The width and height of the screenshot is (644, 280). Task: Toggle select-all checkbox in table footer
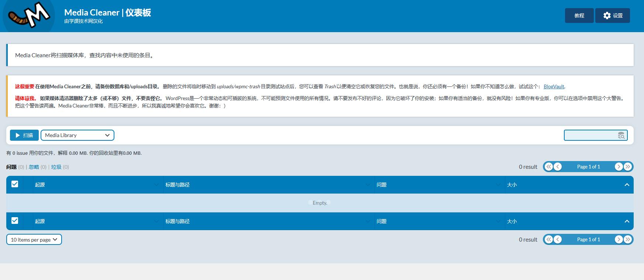coord(15,221)
